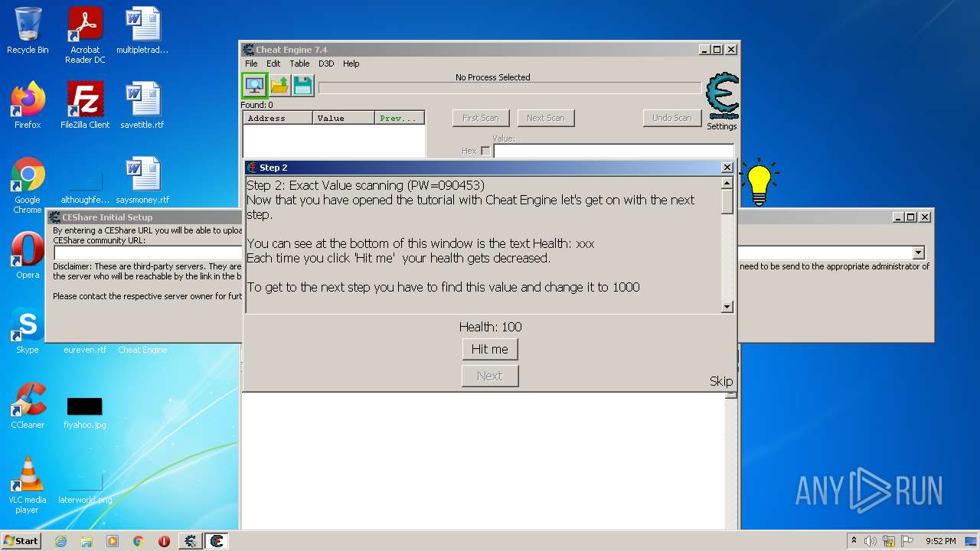
Task: Select the savetitle.rtf desktop file
Action: (x=142, y=106)
